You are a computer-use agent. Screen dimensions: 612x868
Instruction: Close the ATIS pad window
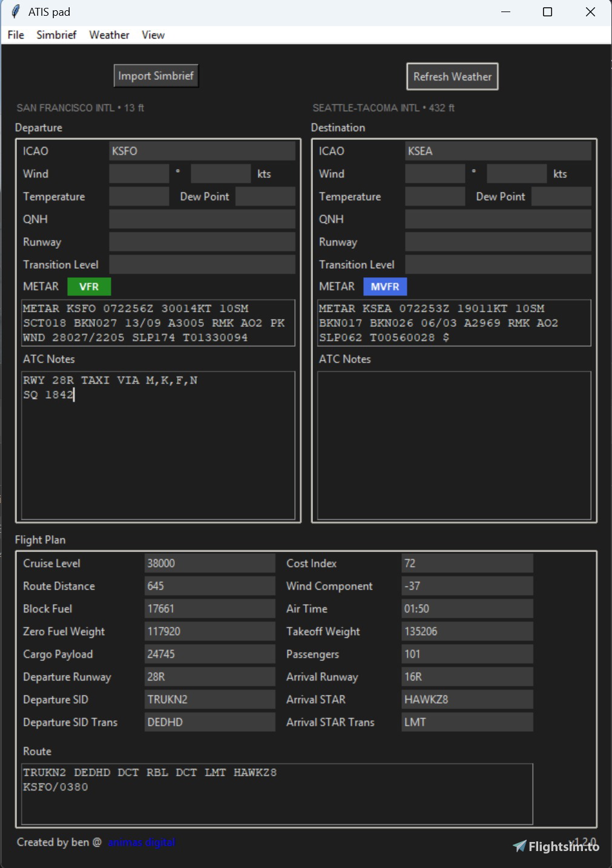(x=590, y=12)
